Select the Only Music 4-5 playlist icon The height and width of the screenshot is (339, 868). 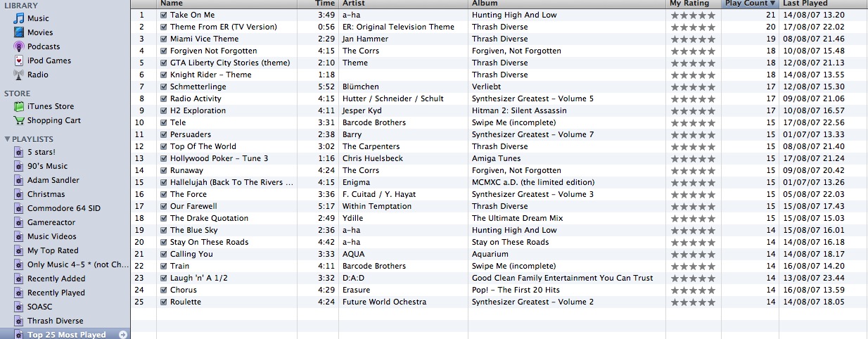(x=20, y=264)
